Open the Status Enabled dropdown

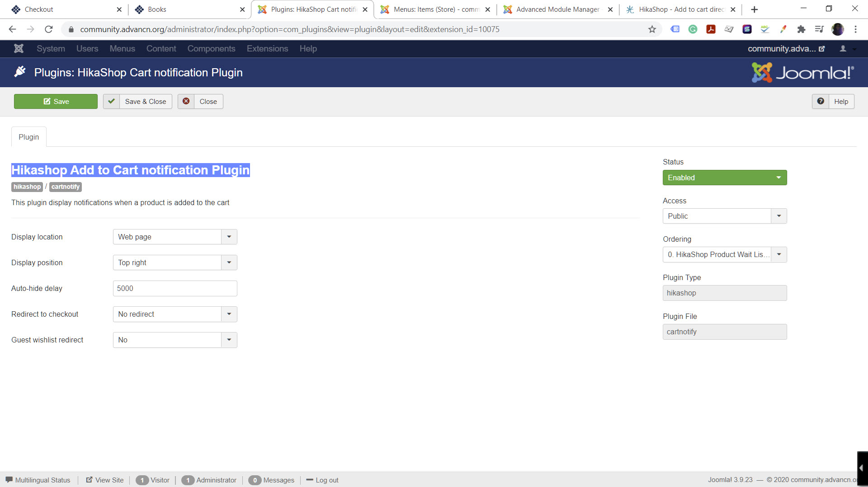725,178
